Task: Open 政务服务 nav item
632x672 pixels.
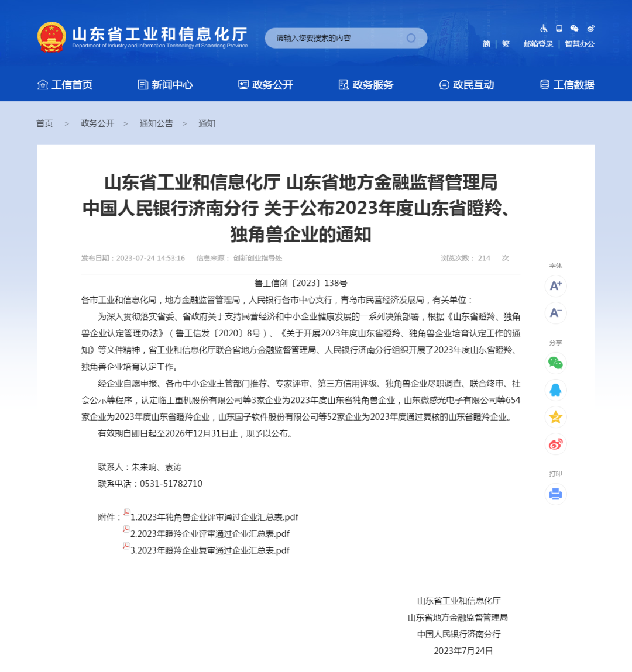Action: pos(366,85)
